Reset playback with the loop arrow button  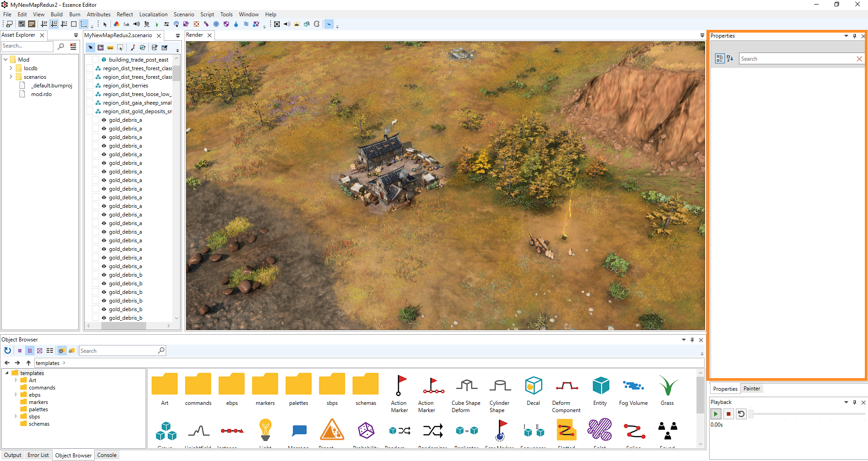pos(741,413)
